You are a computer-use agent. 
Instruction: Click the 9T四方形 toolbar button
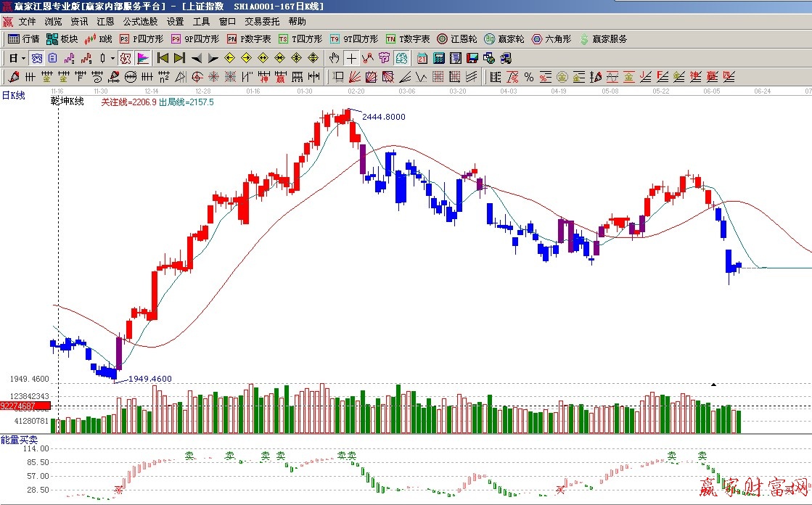click(x=353, y=39)
